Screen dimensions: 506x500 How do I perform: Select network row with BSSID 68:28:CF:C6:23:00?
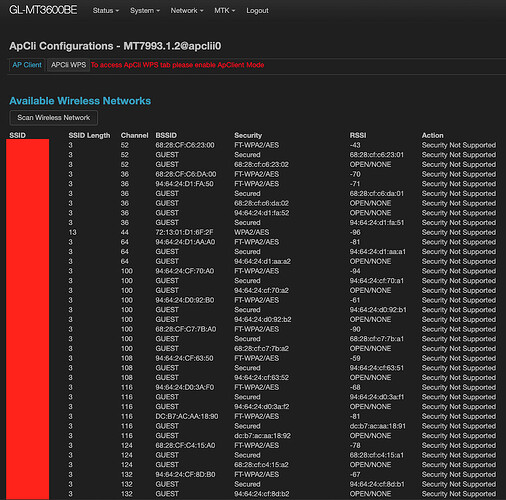pyautogui.click(x=252, y=145)
